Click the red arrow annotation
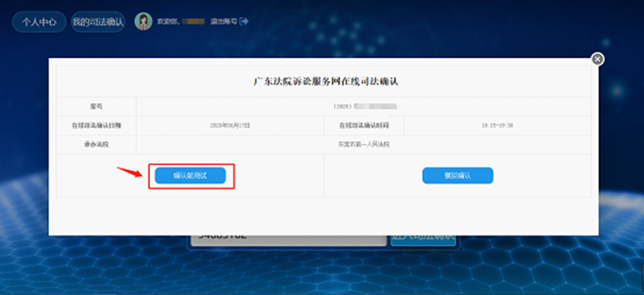Viewport: 644px width, 295px height. tap(130, 172)
